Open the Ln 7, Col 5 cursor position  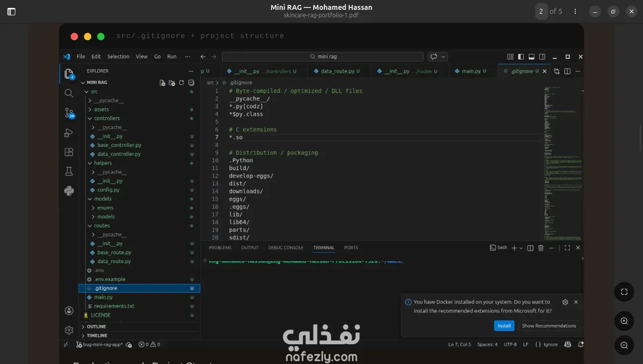click(x=459, y=344)
